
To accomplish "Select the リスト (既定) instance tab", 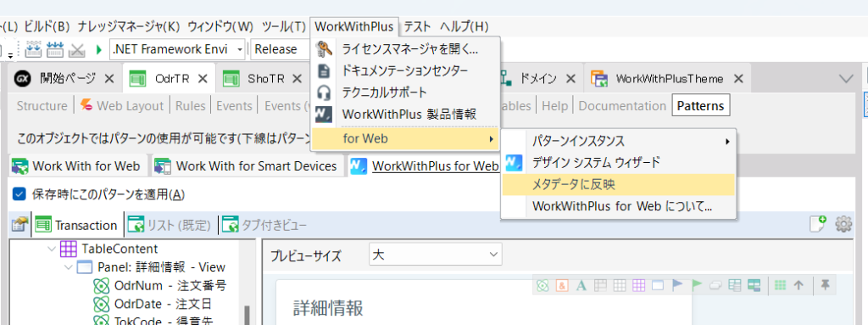I will (170, 225).
